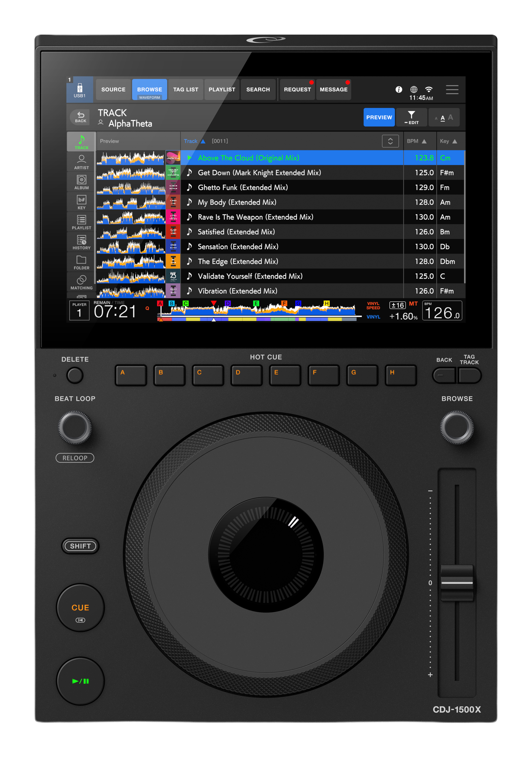This screenshot has height=758, width=532.
Task: Click the tempo slider fader
Action: tap(457, 583)
